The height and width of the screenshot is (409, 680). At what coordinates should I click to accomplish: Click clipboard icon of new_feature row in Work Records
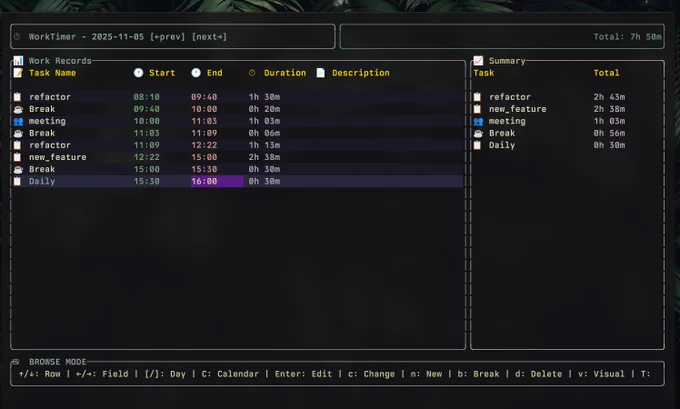[x=17, y=157]
